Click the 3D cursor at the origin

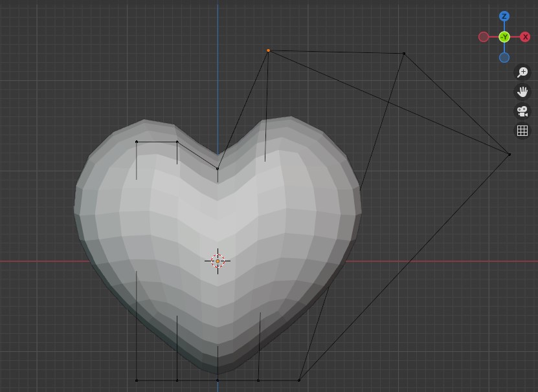click(x=218, y=261)
